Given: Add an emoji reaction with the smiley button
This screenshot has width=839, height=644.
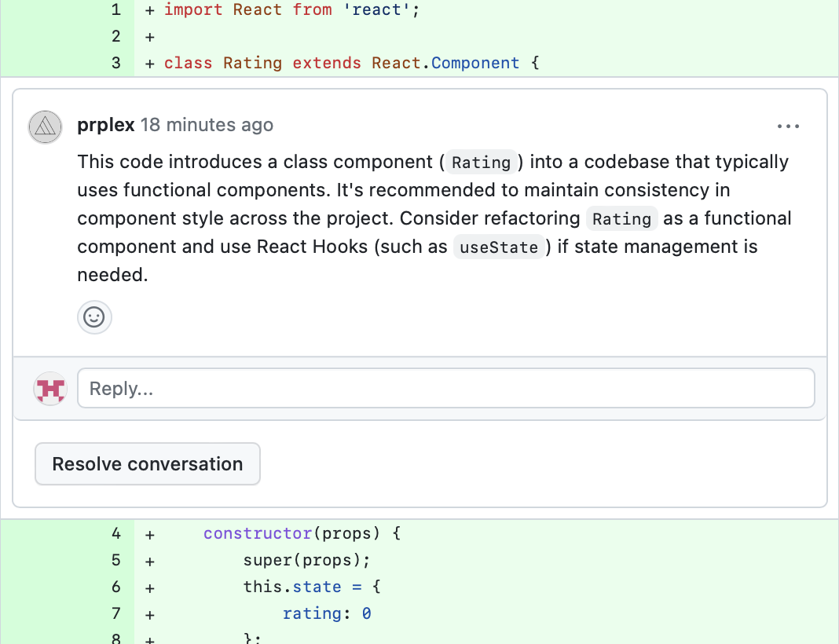Looking at the screenshot, I should pos(94,317).
